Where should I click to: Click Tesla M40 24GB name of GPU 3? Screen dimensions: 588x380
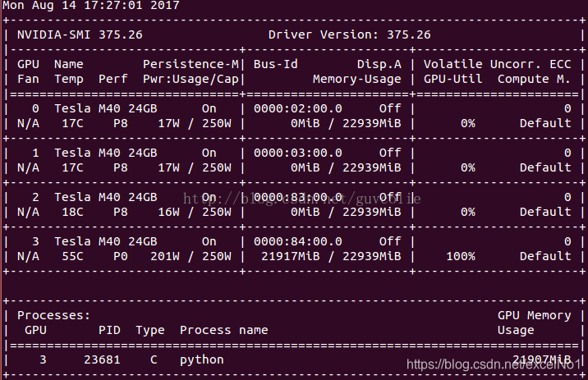point(106,241)
